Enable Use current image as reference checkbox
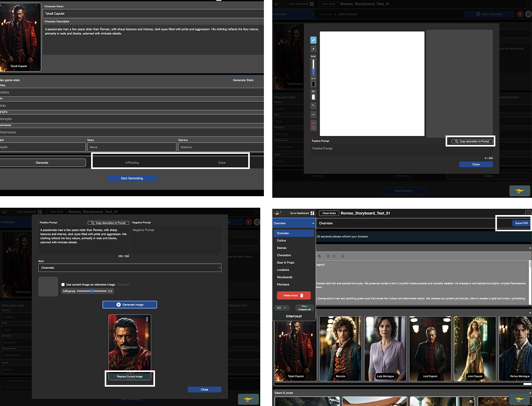The width and height of the screenshot is (532, 406). click(x=63, y=284)
